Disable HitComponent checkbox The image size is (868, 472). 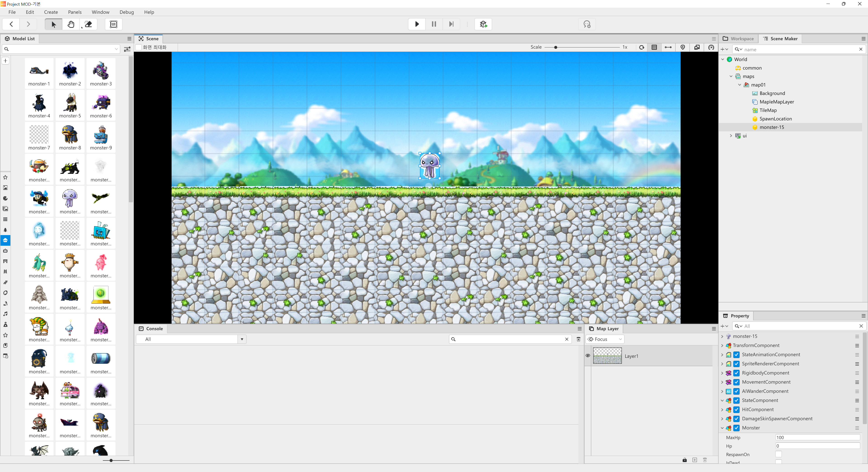pos(737,410)
